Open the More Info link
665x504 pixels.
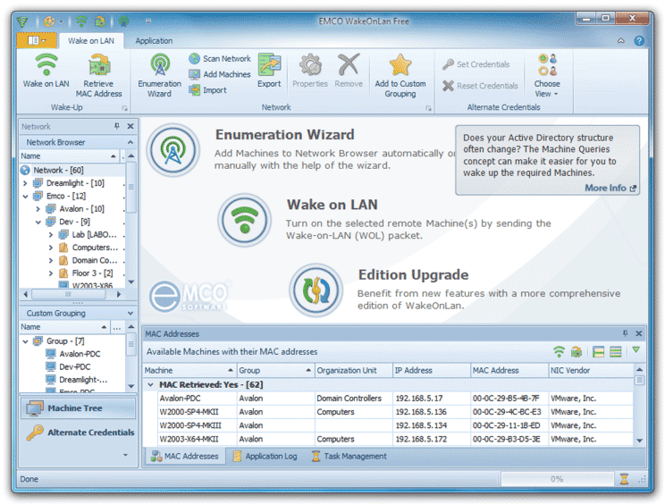[610, 188]
